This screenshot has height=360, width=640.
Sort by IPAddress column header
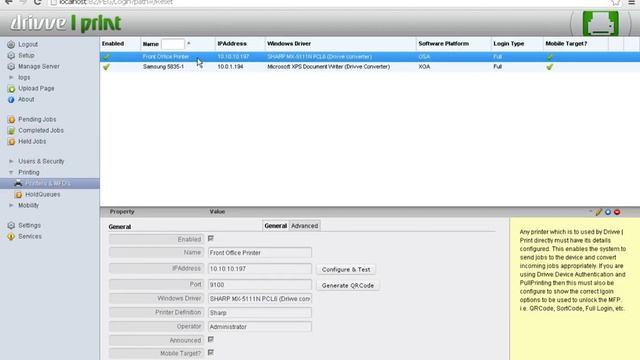pyautogui.click(x=232, y=44)
